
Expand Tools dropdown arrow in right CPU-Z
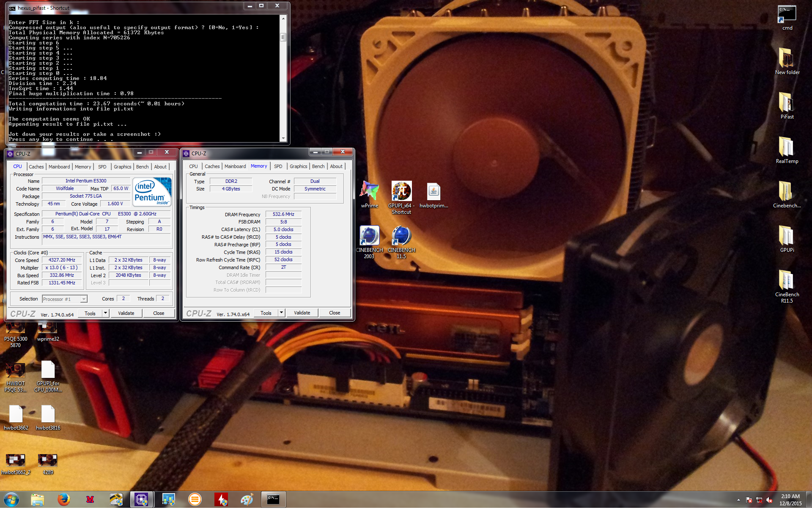281,313
